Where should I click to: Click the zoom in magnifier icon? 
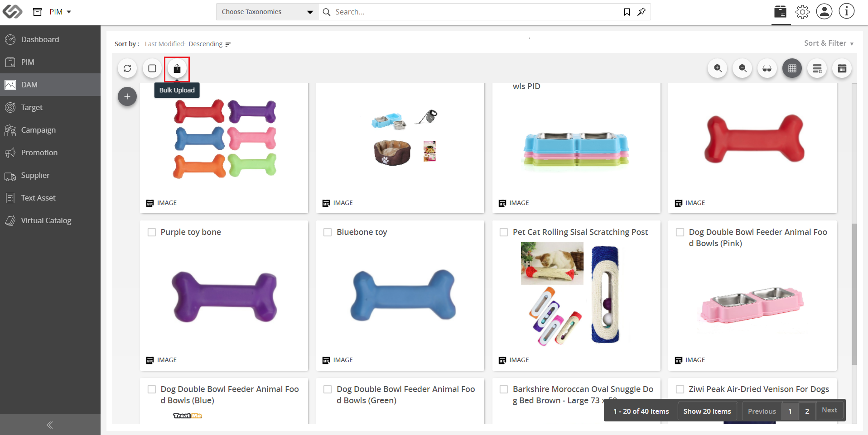[x=718, y=68]
